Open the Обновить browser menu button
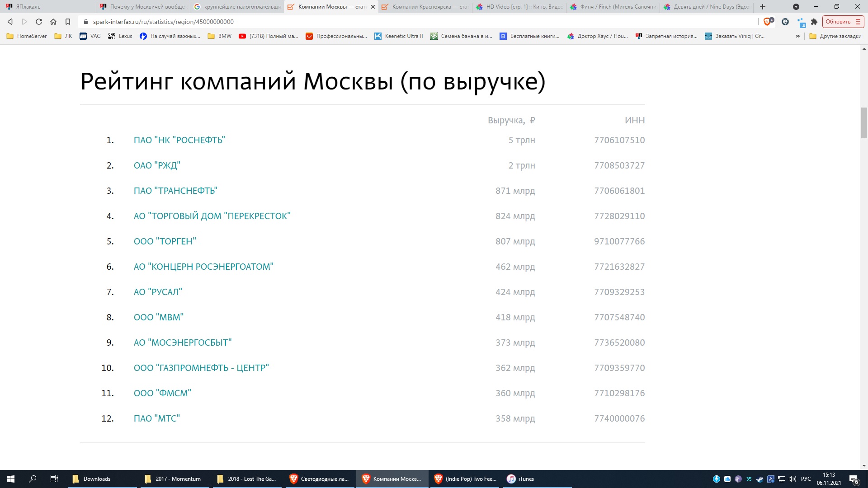 [843, 22]
